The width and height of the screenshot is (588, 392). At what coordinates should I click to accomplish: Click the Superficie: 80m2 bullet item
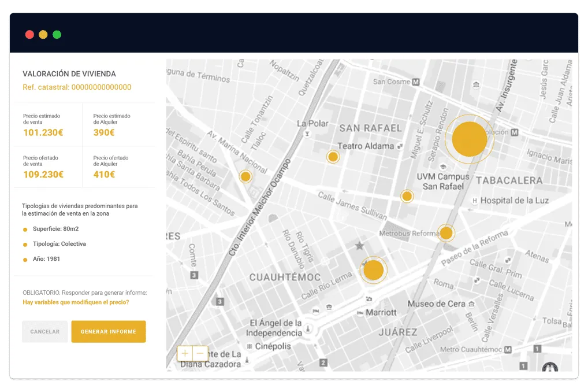55,229
